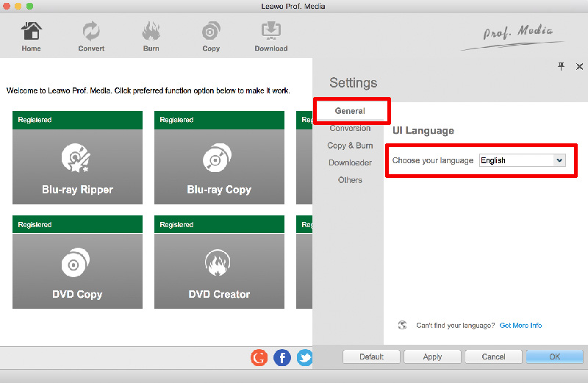Confirm settings with the OK button
The image size is (588, 383).
click(554, 357)
